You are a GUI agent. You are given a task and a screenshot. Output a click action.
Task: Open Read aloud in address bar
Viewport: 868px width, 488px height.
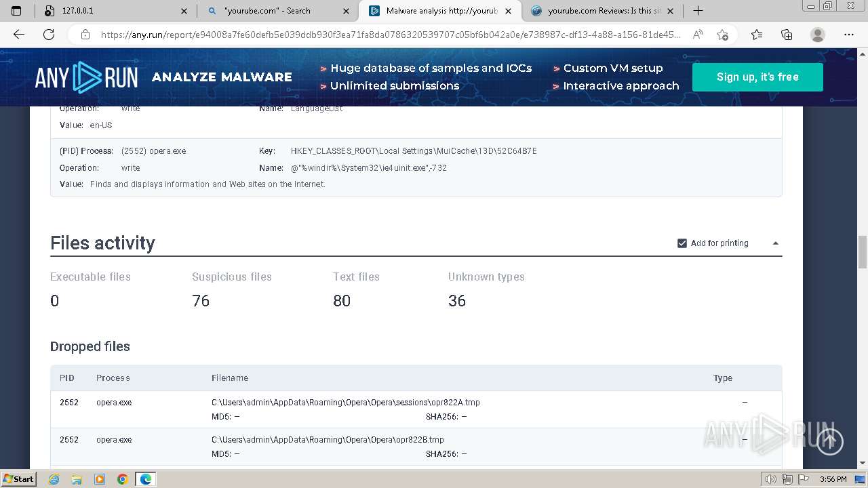(x=698, y=35)
